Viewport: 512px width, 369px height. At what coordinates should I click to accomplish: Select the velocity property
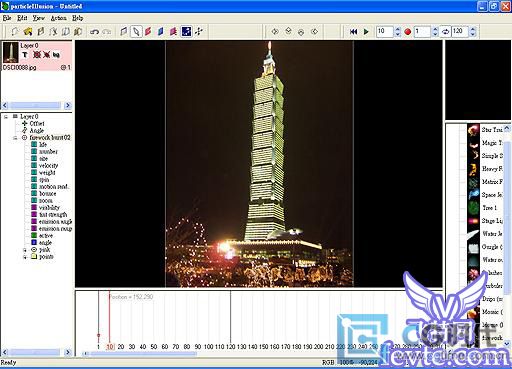(x=49, y=166)
